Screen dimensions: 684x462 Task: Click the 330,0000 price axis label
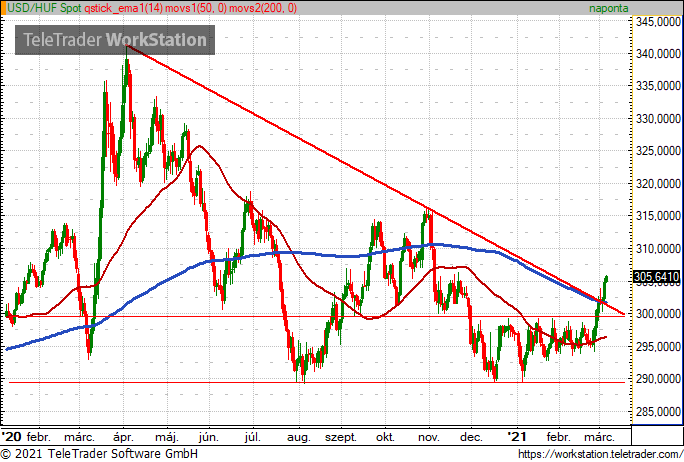(658, 119)
